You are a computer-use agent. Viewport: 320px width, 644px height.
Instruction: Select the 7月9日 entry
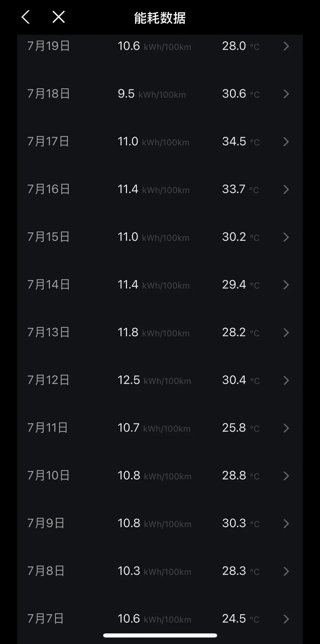pyautogui.click(x=160, y=523)
